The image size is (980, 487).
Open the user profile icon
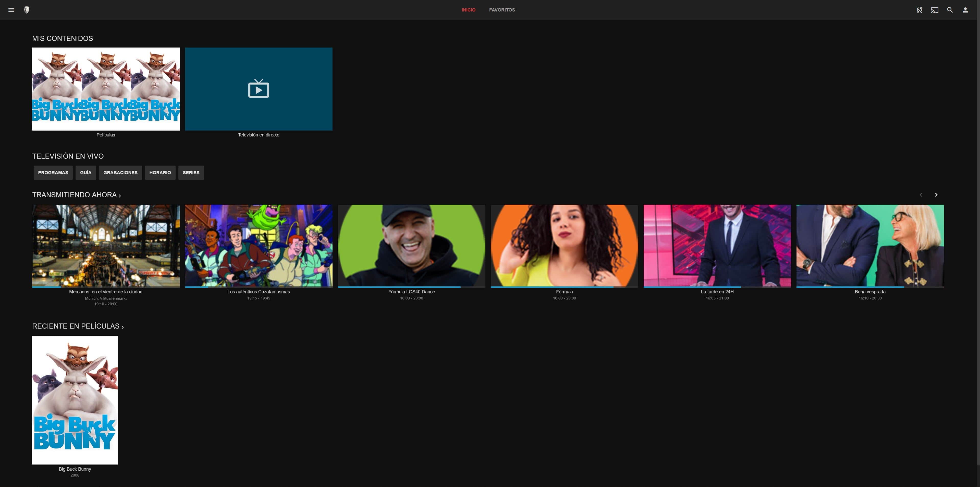tap(965, 10)
